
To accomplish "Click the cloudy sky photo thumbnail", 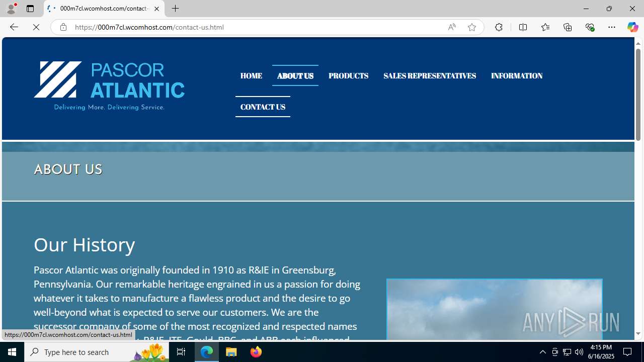I will (494, 309).
